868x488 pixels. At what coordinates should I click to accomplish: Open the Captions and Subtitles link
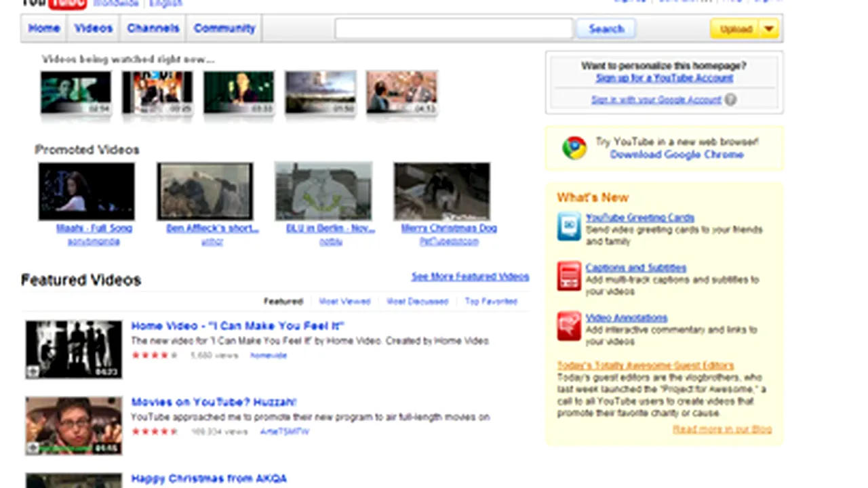point(636,268)
